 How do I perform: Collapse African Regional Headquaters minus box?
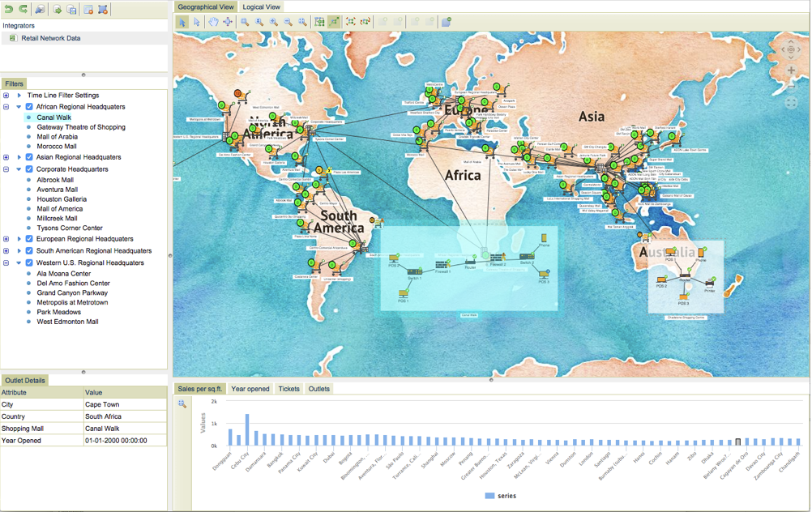point(6,107)
